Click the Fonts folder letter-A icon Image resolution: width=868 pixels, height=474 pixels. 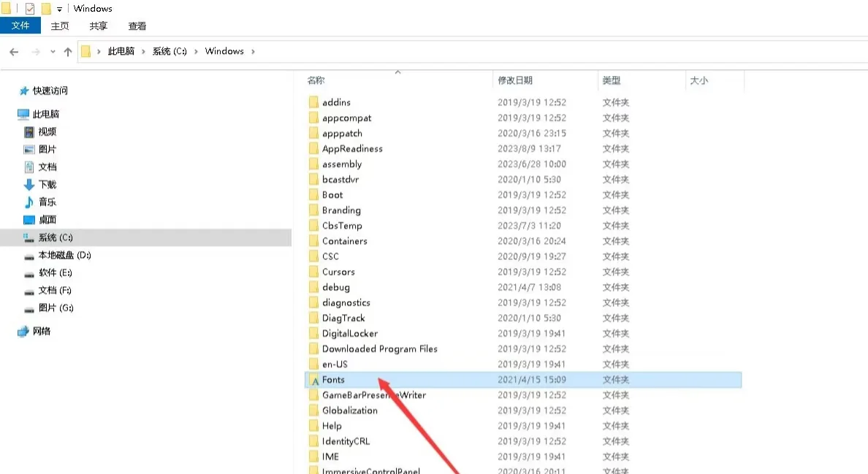(314, 380)
